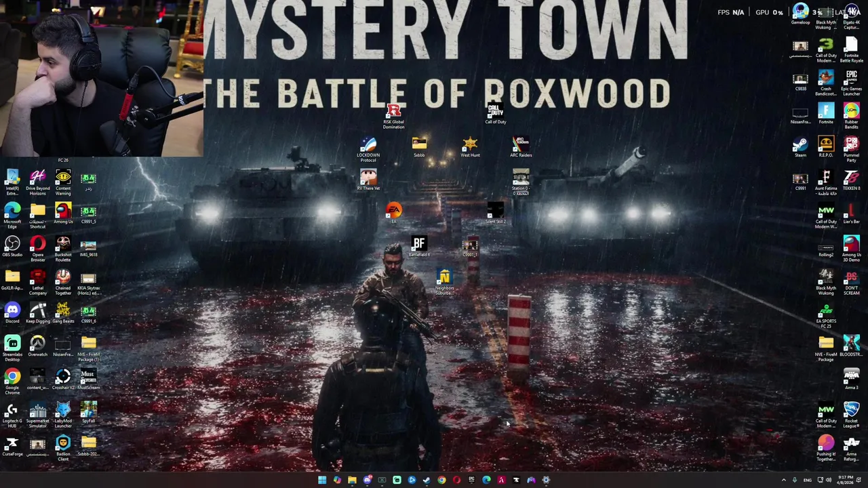Viewport: 868px width, 488px height.
Task: Open the IMG_9618 image file
Action: coord(88,247)
